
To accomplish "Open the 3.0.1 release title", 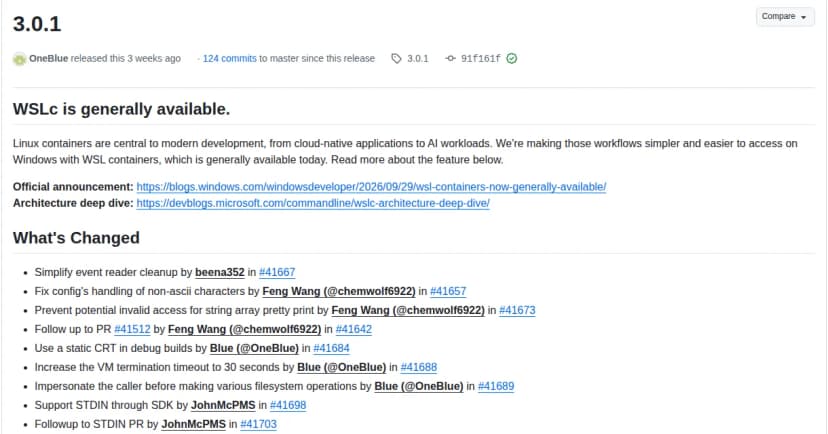I will (x=37, y=24).
